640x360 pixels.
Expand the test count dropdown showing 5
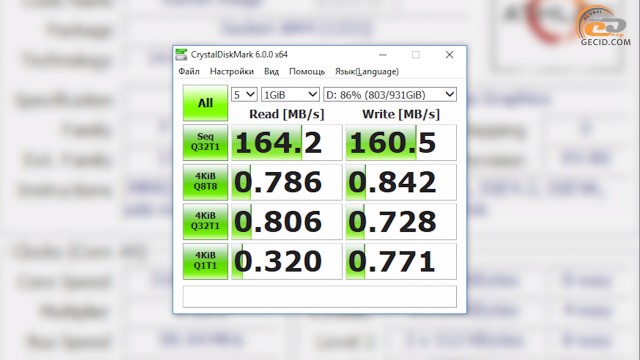click(x=244, y=95)
